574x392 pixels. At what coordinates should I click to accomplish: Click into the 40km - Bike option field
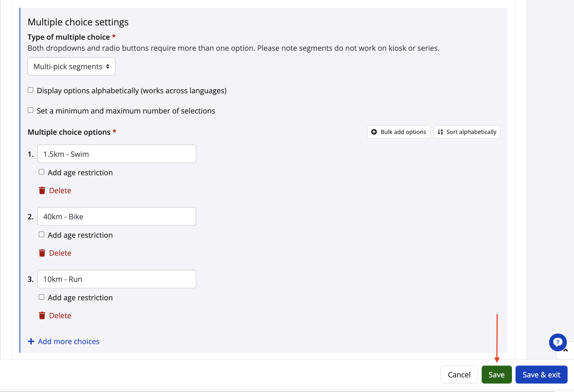(x=117, y=216)
